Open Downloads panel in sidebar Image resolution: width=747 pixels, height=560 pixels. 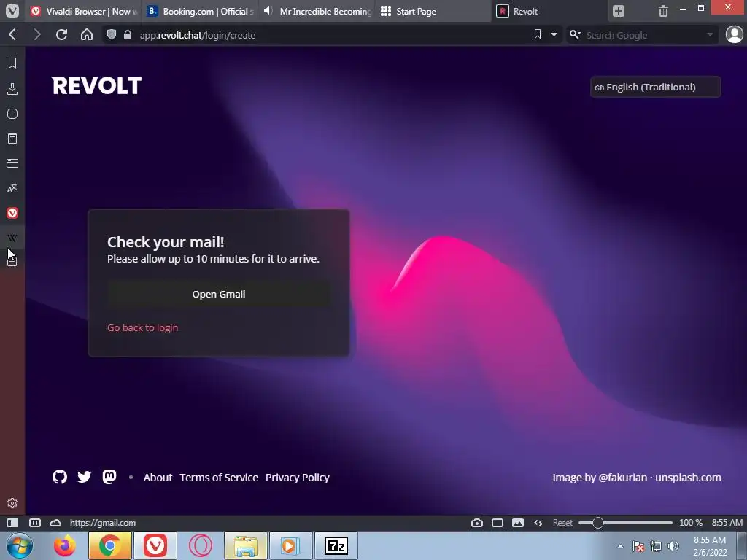pos(12,88)
